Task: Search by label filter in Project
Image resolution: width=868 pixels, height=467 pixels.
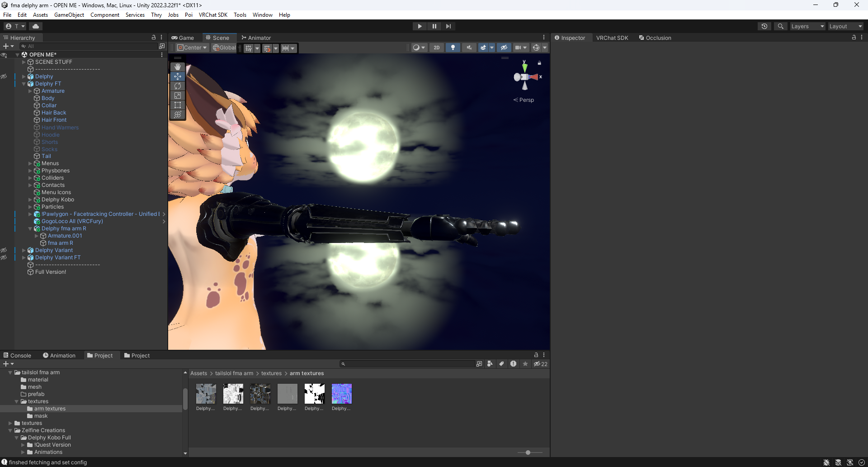Action: [x=502, y=364]
